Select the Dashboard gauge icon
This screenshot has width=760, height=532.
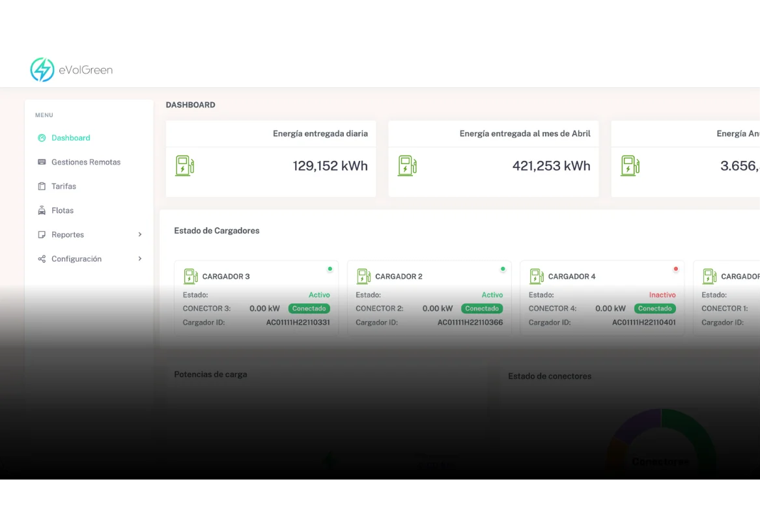click(x=42, y=137)
